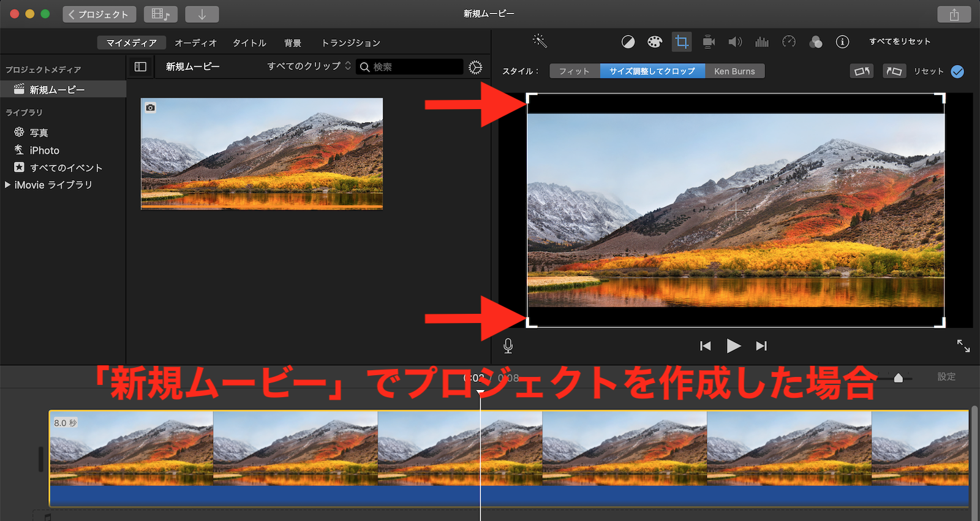Screen dimensions: 980x521
Task: Switch to the オーディオ tab
Action: click(x=196, y=43)
